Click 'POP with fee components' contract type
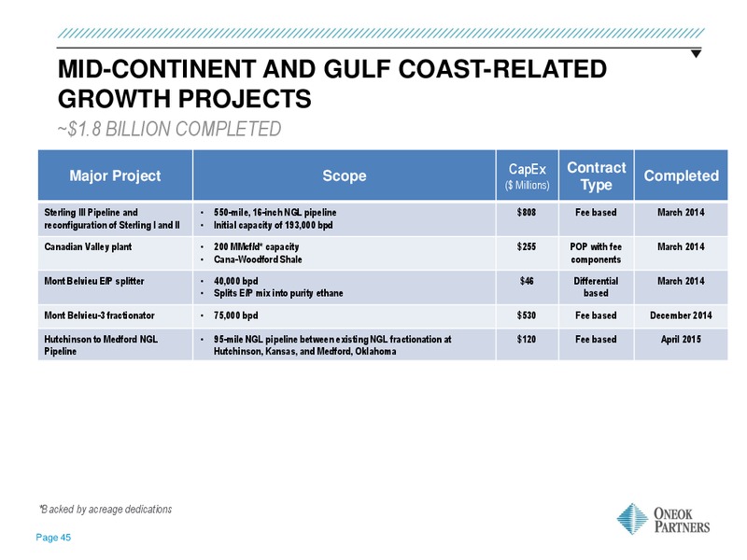 (596, 253)
